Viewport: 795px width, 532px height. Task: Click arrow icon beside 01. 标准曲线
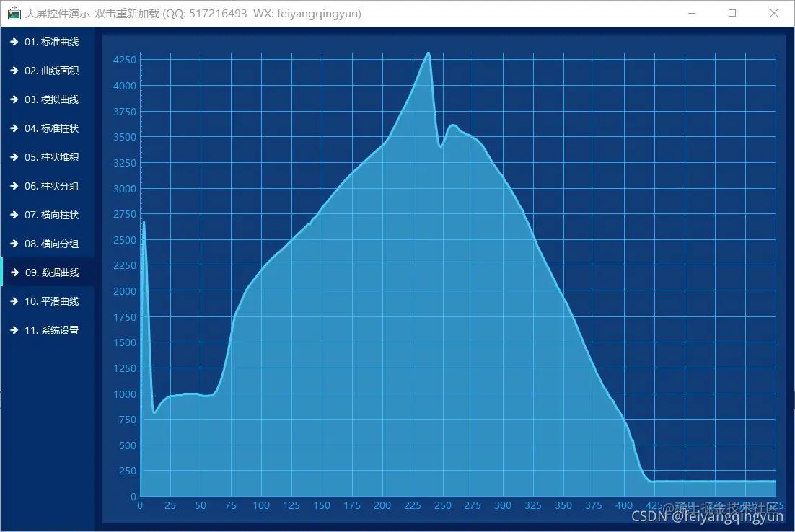[x=14, y=42]
